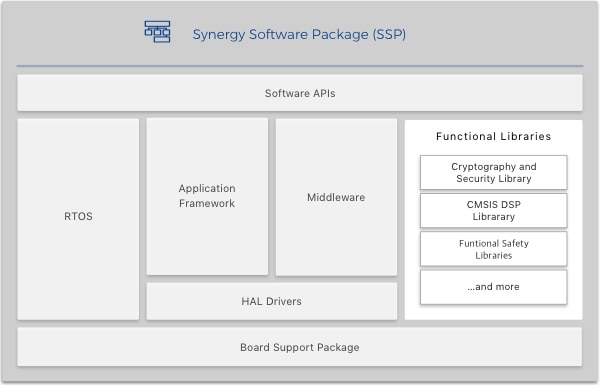Choose the Middleware block

336,197
